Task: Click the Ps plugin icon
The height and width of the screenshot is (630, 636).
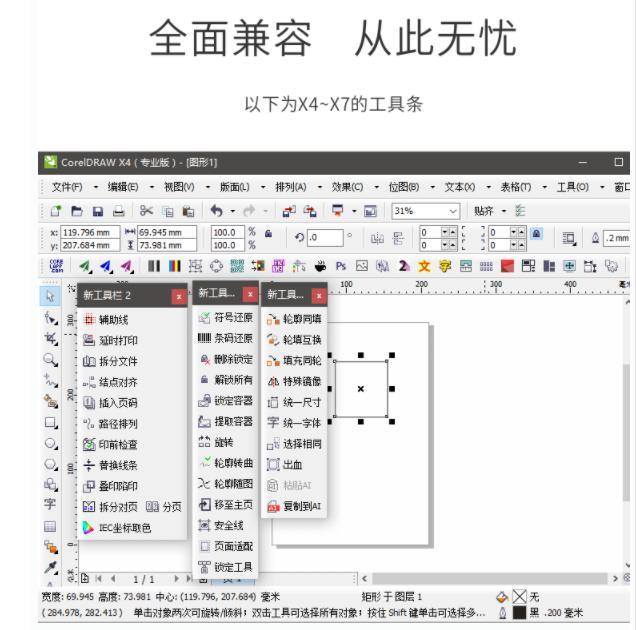Action: 341,266
